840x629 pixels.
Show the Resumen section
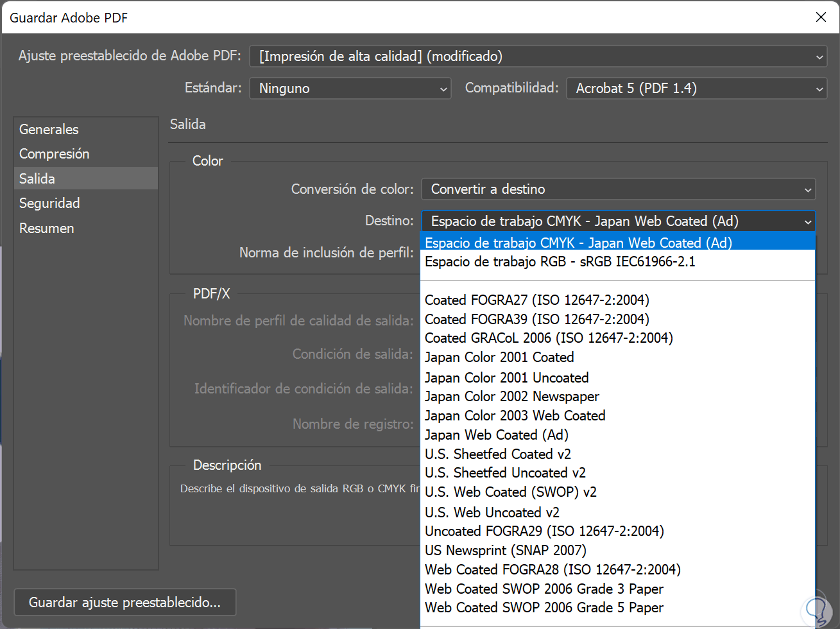point(47,228)
